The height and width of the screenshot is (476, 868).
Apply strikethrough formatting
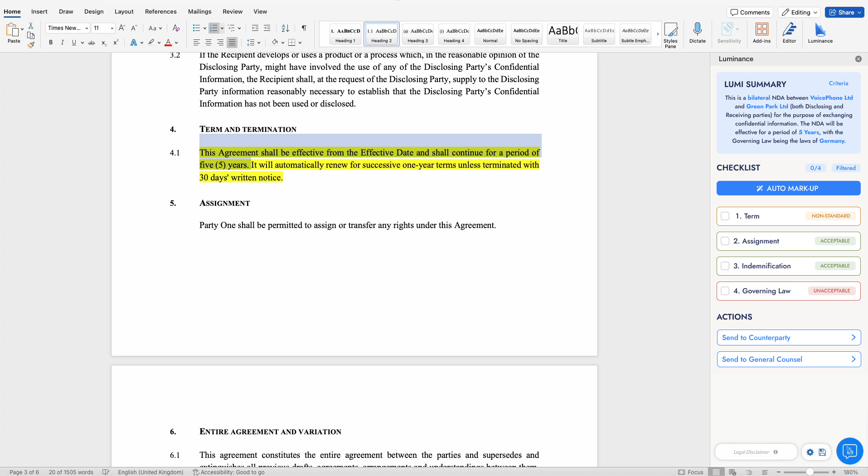92,43
